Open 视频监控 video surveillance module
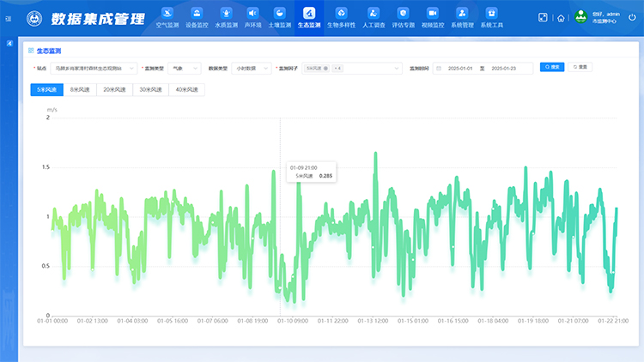644x362 pixels. click(433, 17)
